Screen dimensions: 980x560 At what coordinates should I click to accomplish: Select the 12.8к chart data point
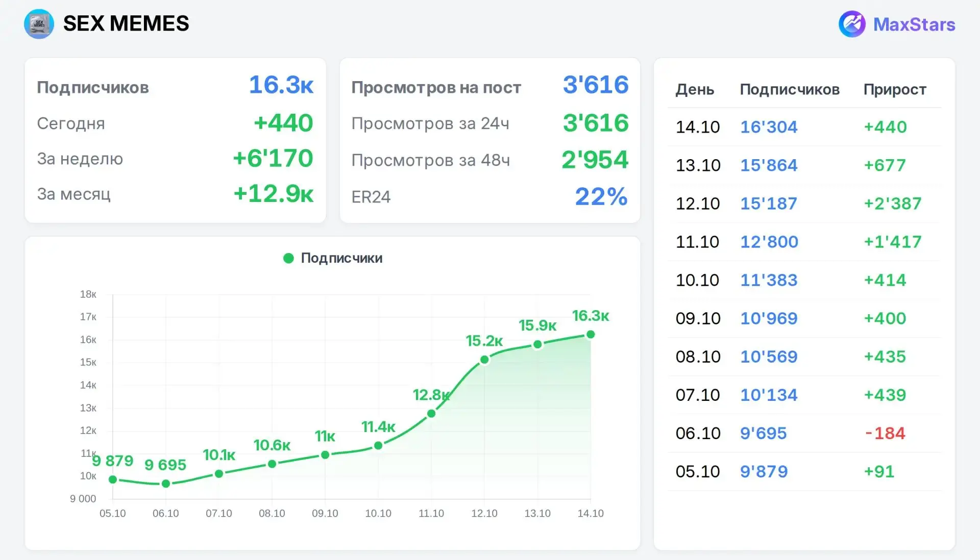point(431,414)
